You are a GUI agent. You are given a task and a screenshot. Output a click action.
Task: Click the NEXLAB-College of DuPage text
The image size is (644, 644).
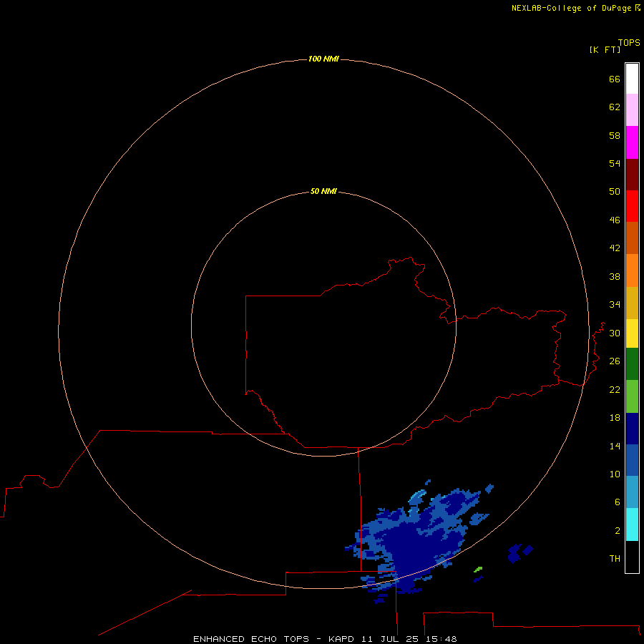(571, 8)
